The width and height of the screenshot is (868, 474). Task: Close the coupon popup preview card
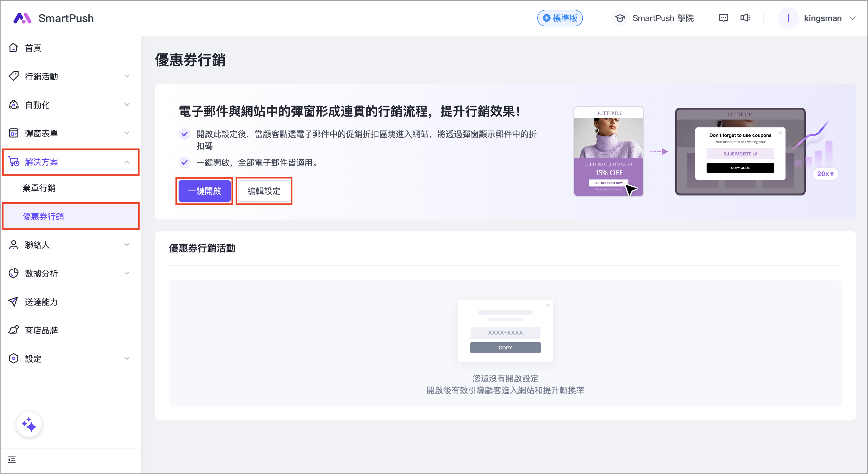coord(548,306)
